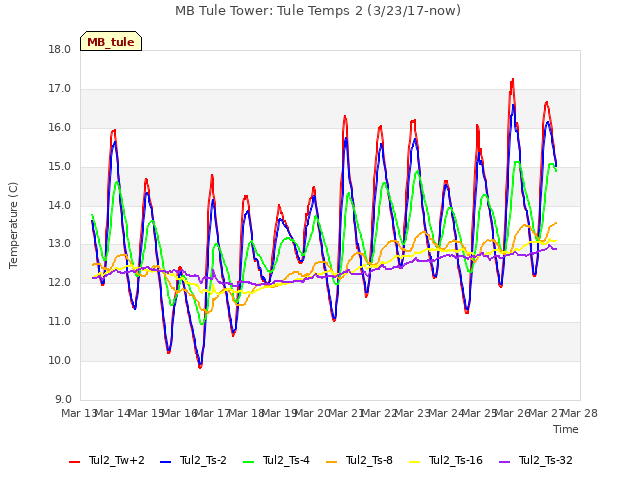640x480 pixels.
Task: Click the blue Tul2_Ts-2 legend swatch
Action: pos(165,462)
